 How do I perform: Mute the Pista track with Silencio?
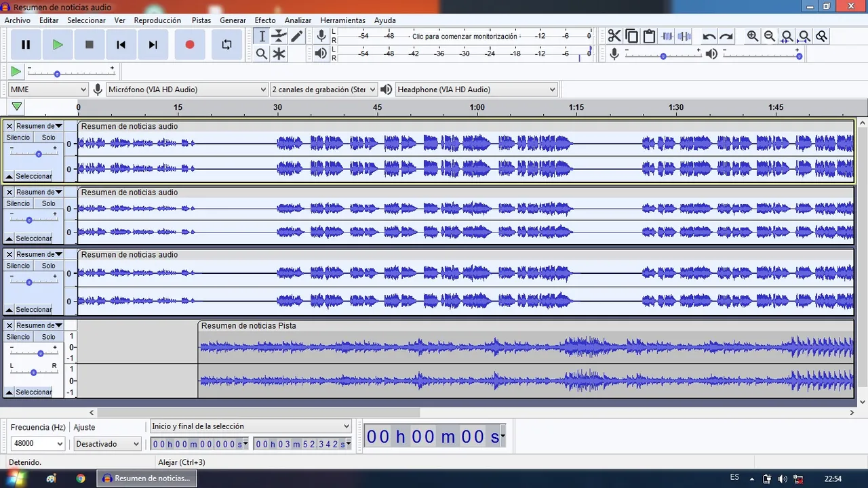pos(18,337)
